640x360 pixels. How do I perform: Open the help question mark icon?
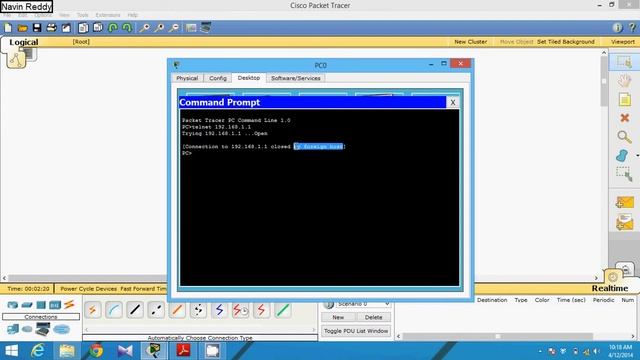point(632,28)
